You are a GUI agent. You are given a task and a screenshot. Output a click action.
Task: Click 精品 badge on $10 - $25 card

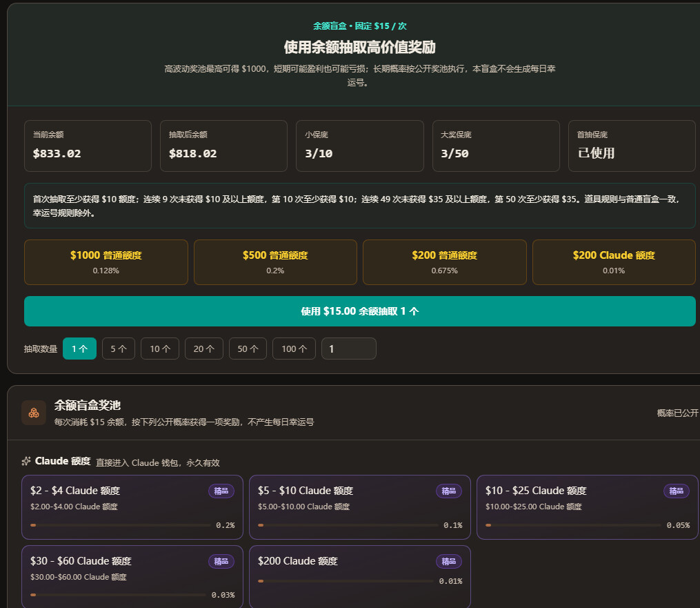click(x=677, y=491)
